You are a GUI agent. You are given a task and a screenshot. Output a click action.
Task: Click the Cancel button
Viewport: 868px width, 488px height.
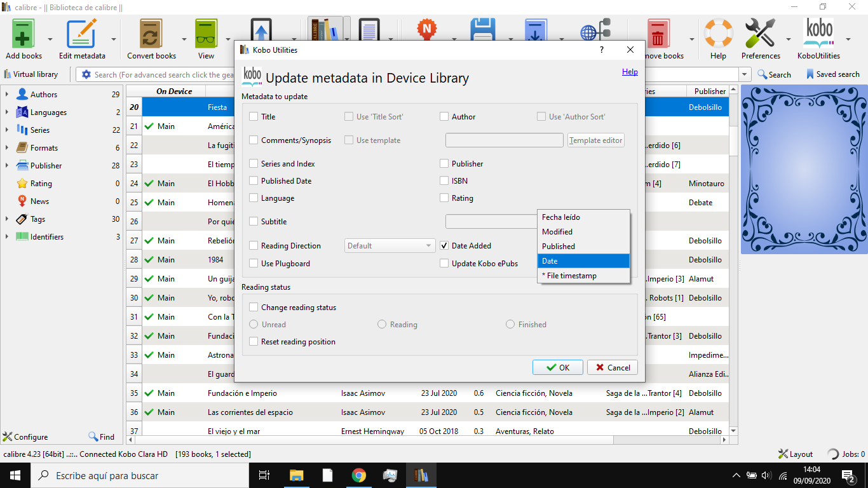click(613, 367)
